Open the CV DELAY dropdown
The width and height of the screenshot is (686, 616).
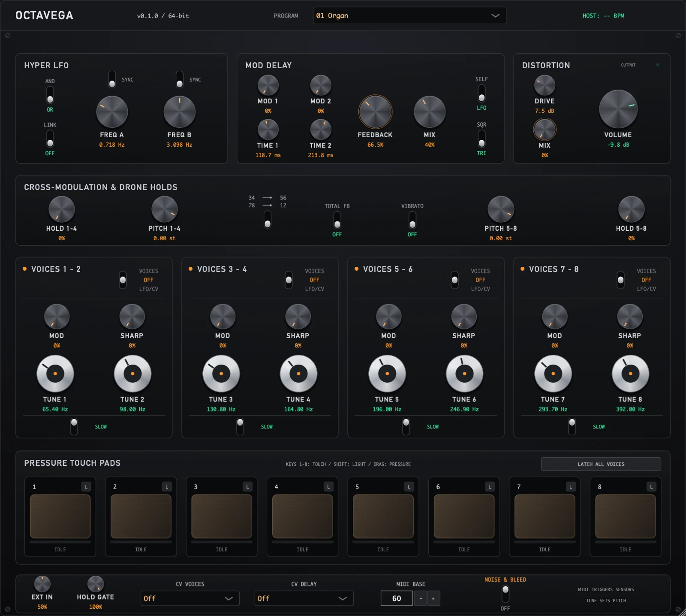304,598
